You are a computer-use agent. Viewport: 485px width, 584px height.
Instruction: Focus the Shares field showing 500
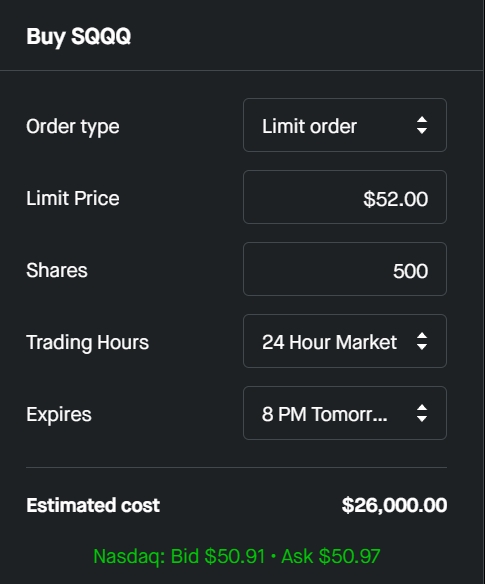tap(345, 269)
